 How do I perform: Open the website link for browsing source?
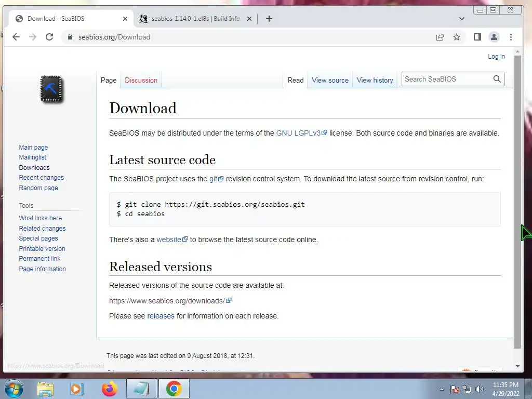click(x=172, y=240)
